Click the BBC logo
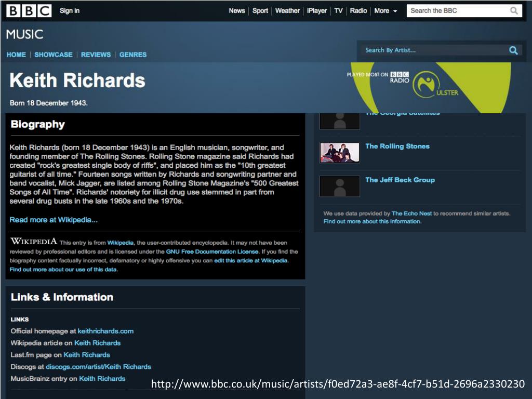 [29, 11]
